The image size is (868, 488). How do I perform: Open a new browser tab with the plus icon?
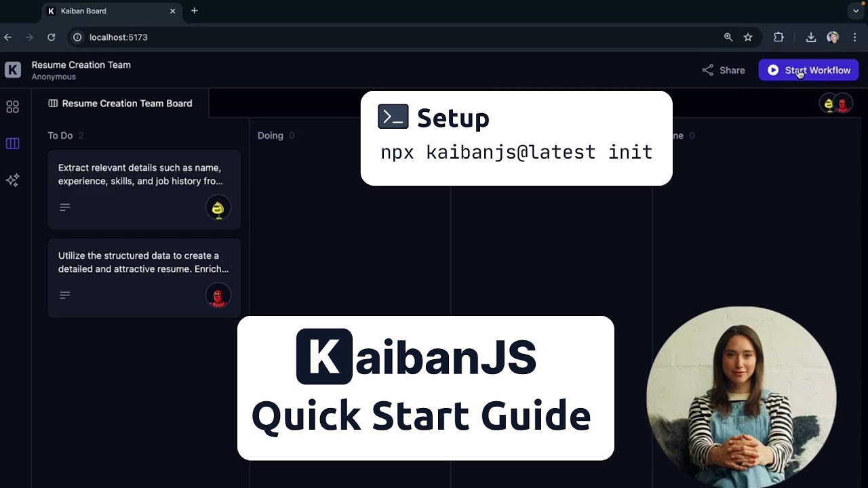point(195,11)
